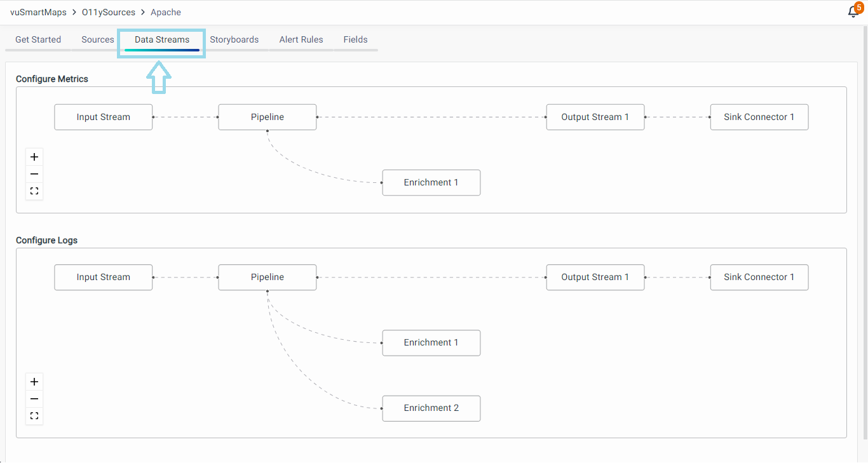Navigate to O11ySources breadcrumb link

pos(109,12)
